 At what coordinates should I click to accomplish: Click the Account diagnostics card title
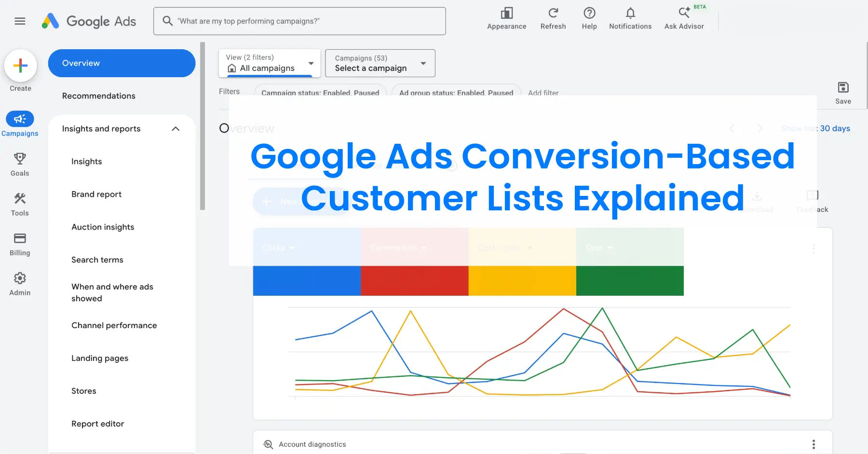312,444
